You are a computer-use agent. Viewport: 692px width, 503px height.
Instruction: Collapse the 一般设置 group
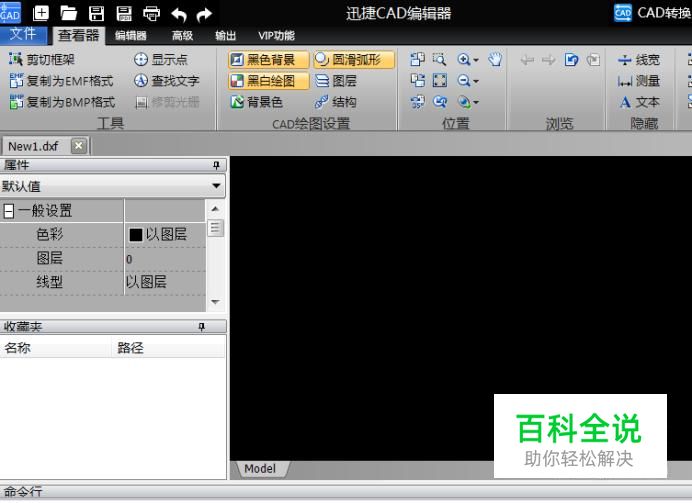point(8,211)
